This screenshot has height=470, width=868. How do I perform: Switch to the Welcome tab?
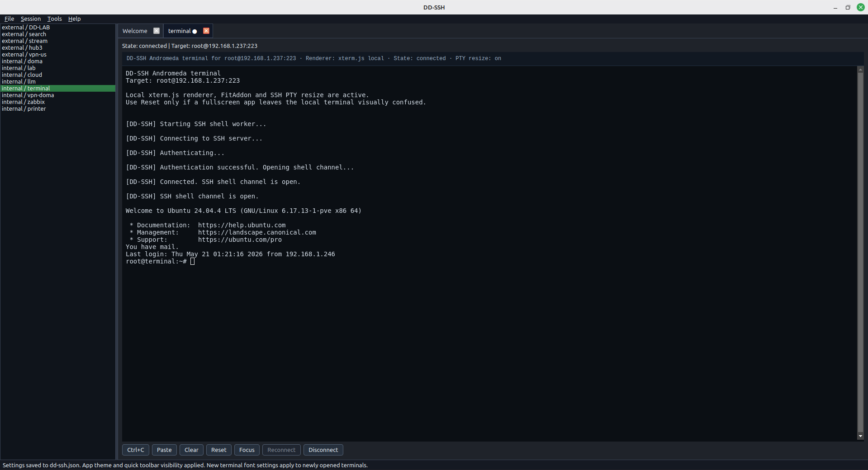(x=135, y=31)
